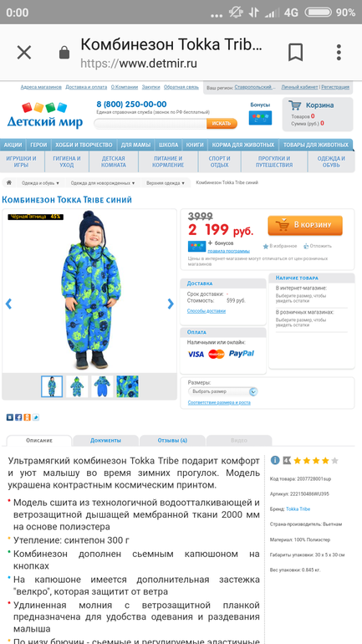The width and height of the screenshot is (362, 644).
Task: Show next product photo with right arrow
Action: point(171,304)
